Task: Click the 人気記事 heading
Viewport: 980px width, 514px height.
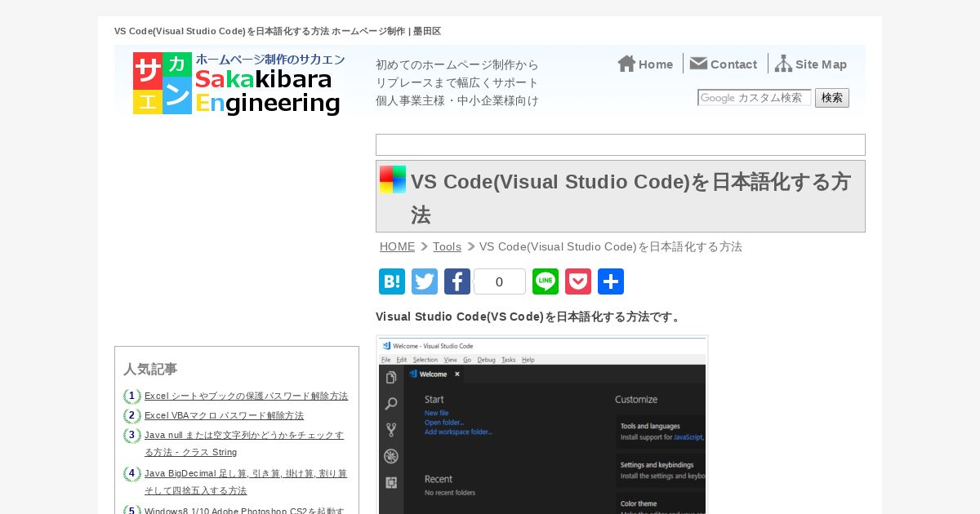Action: (150, 369)
